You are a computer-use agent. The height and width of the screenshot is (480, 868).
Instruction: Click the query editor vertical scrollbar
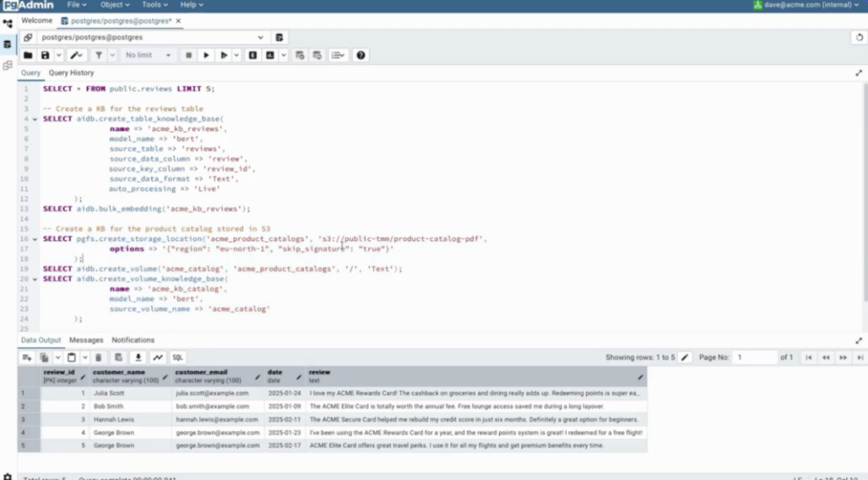[865, 191]
